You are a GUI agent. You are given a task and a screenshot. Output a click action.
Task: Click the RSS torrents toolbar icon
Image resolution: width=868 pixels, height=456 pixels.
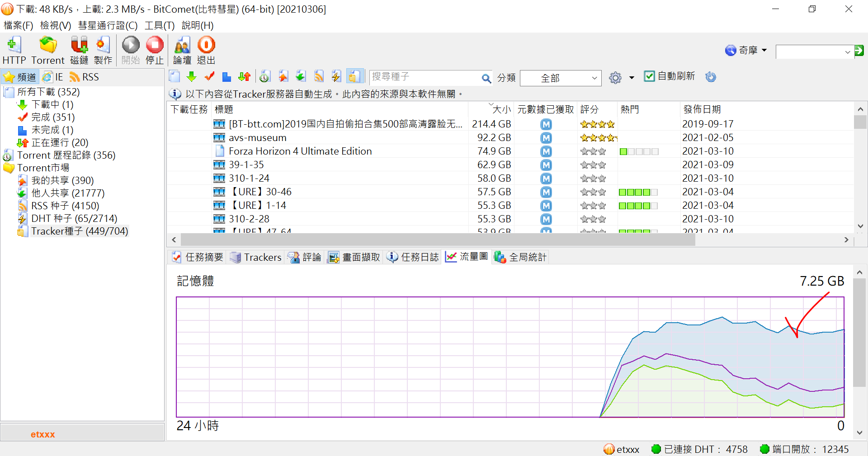319,77
